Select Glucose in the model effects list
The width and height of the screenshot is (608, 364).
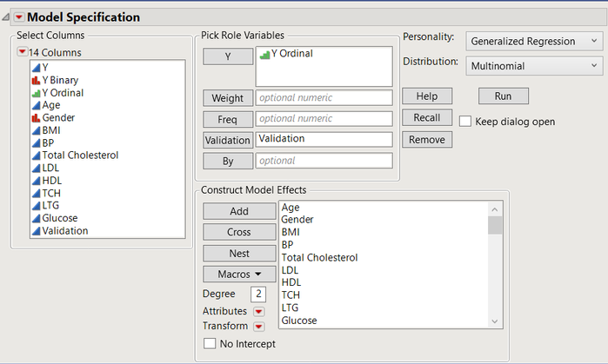coord(299,321)
